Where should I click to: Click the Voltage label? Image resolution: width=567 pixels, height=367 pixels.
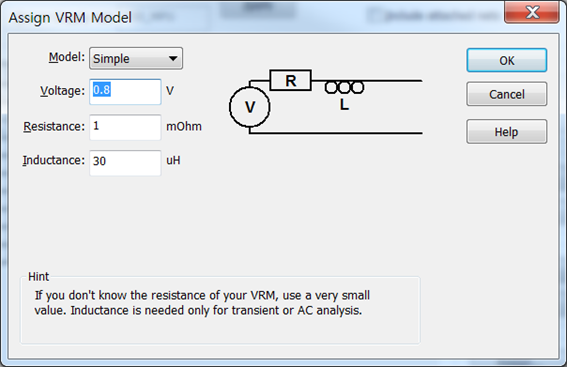click(x=63, y=91)
